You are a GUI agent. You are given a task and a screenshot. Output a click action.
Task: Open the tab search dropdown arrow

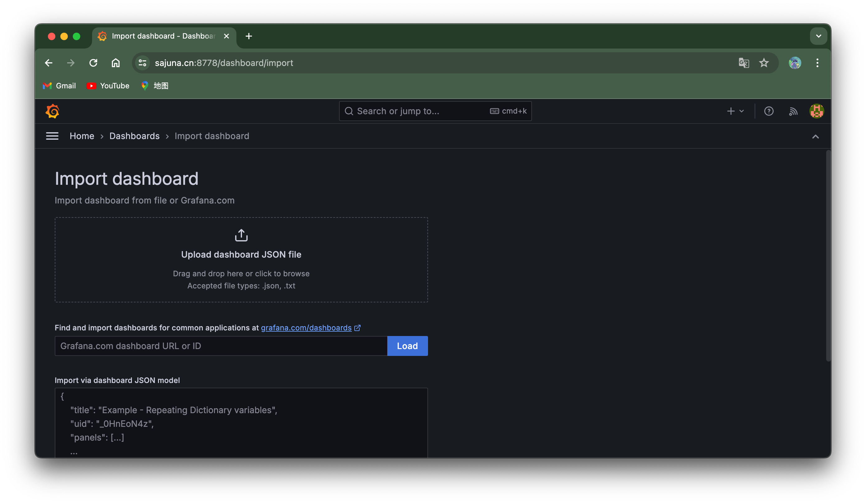[x=818, y=36]
